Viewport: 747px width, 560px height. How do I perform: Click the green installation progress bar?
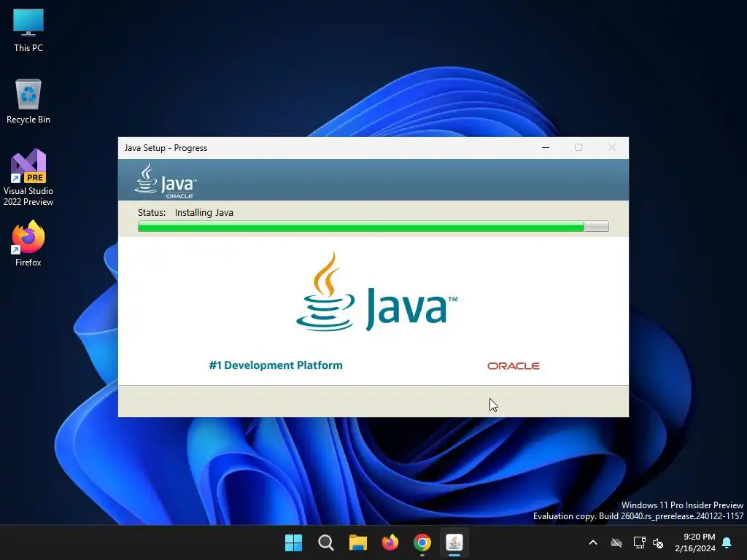373,226
